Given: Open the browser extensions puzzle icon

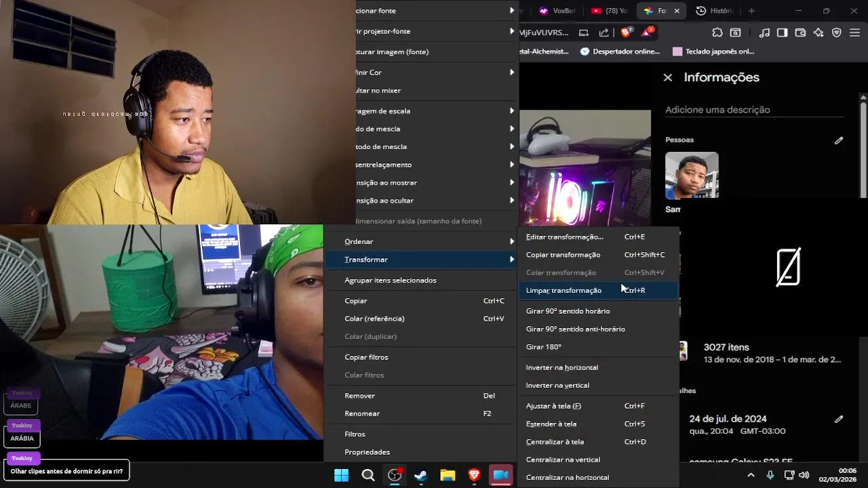Looking at the screenshot, I should (717, 32).
